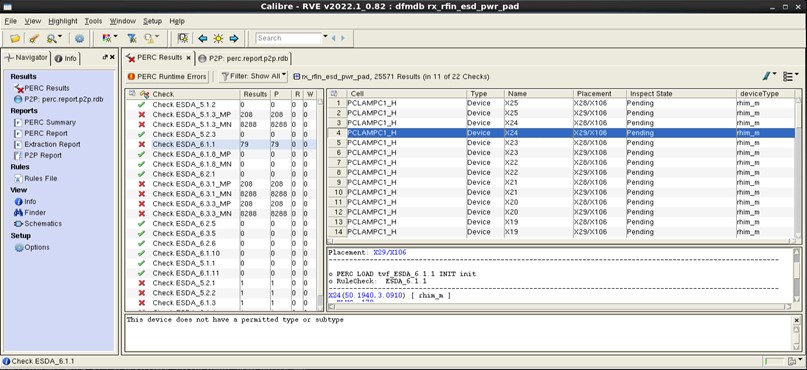Select Check ESDA_6.3.1_MN row
The image size is (807, 370).
pos(221,194)
